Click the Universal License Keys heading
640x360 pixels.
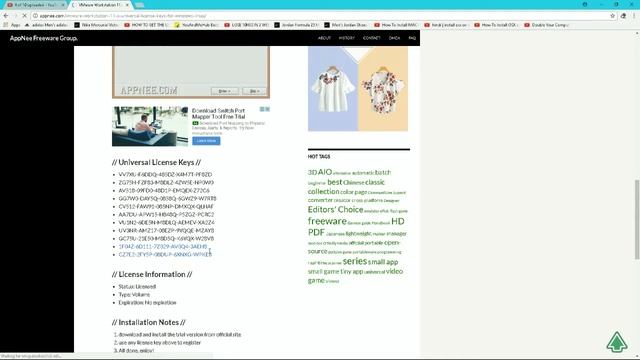156,162
